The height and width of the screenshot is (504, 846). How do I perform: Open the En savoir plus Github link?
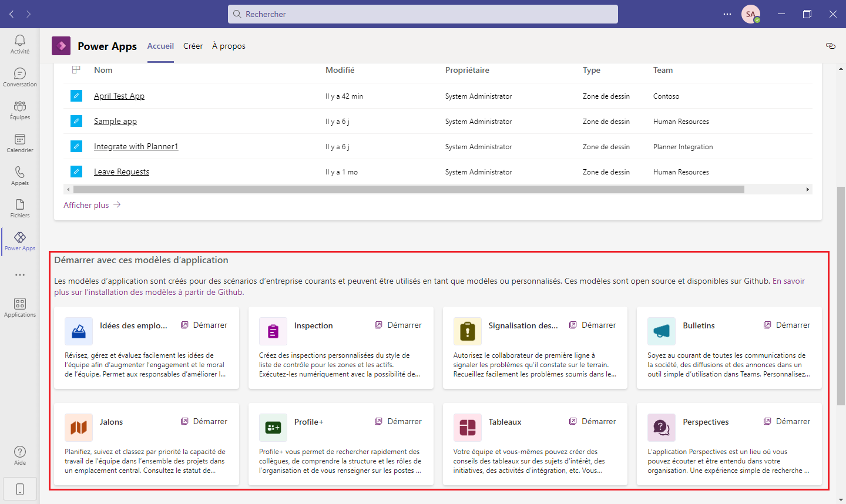pos(429,287)
